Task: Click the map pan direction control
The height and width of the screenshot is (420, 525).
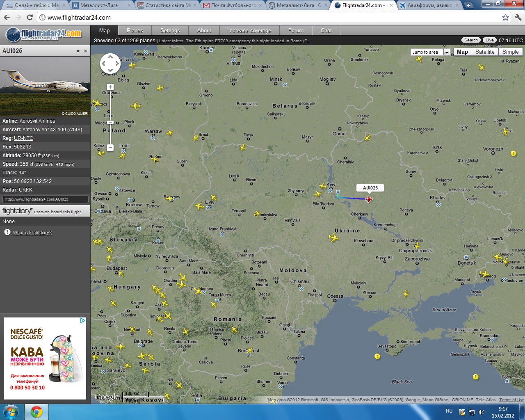Action: 110,64
